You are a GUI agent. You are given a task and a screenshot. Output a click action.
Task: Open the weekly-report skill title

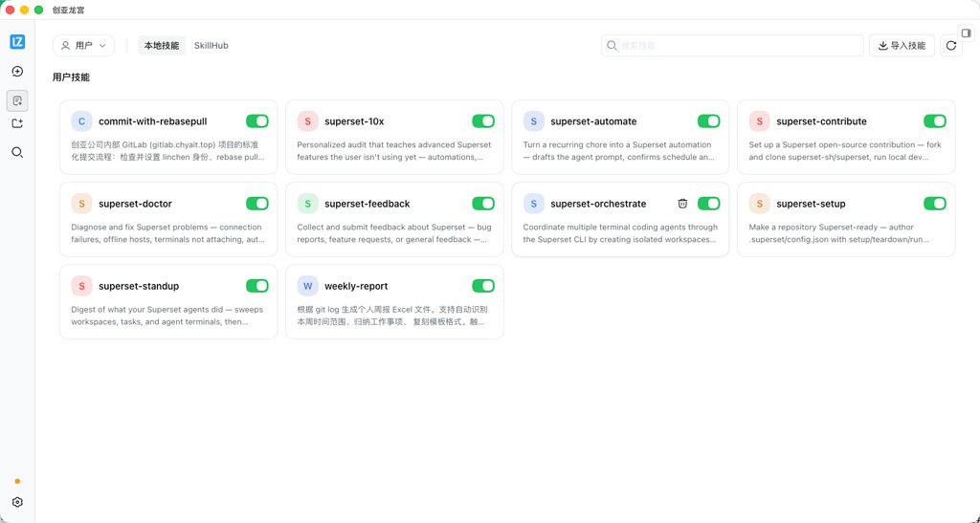pyautogui.click(x=356, y=286)
